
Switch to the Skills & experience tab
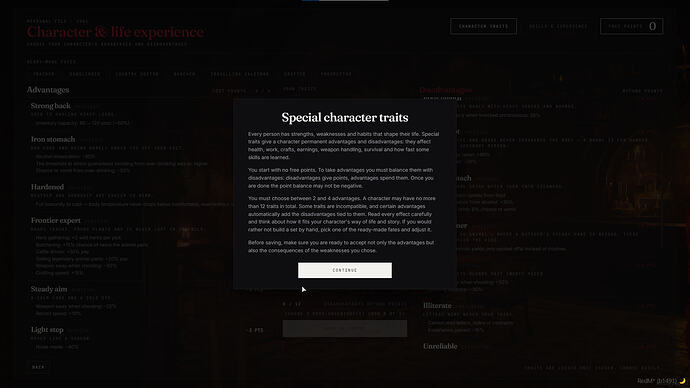pyautogui.click(x=558, y=26)
